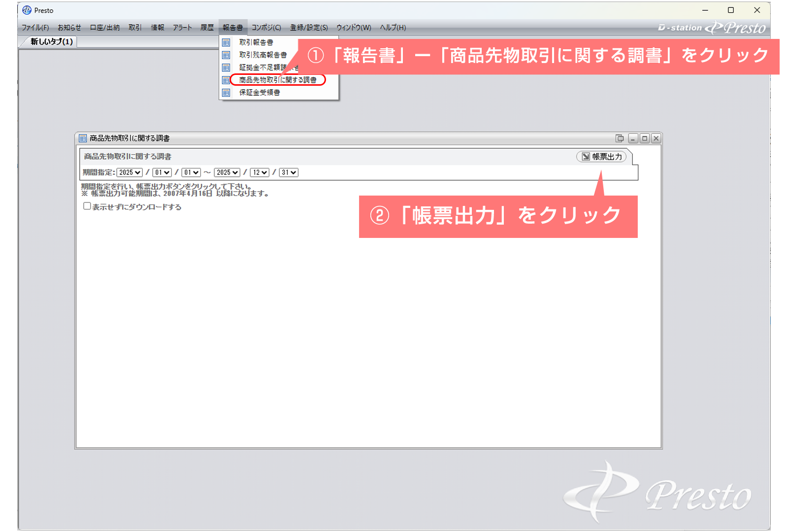Open the start day 01 dropdown
The height and width of the screenshot is (532, 788).
point(191,172)
